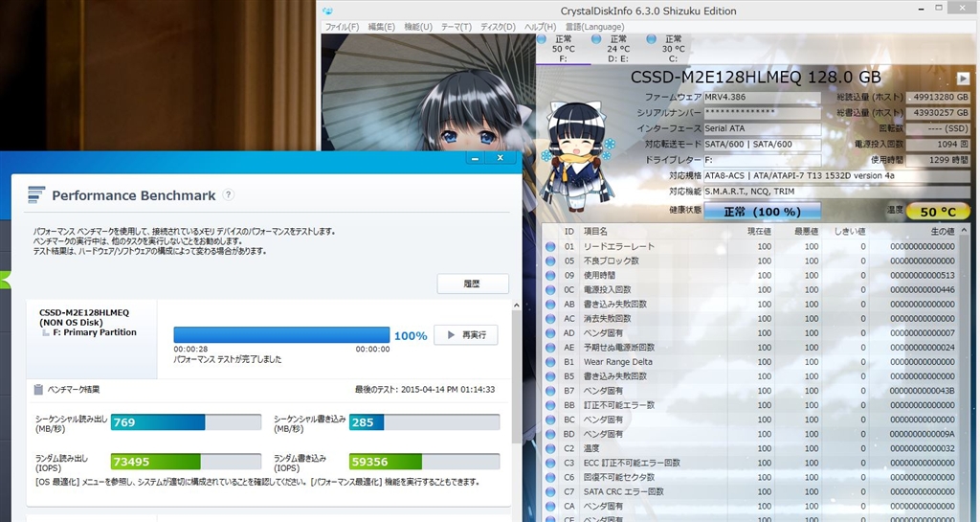Click the Performance Benchmark header icon

36,194
